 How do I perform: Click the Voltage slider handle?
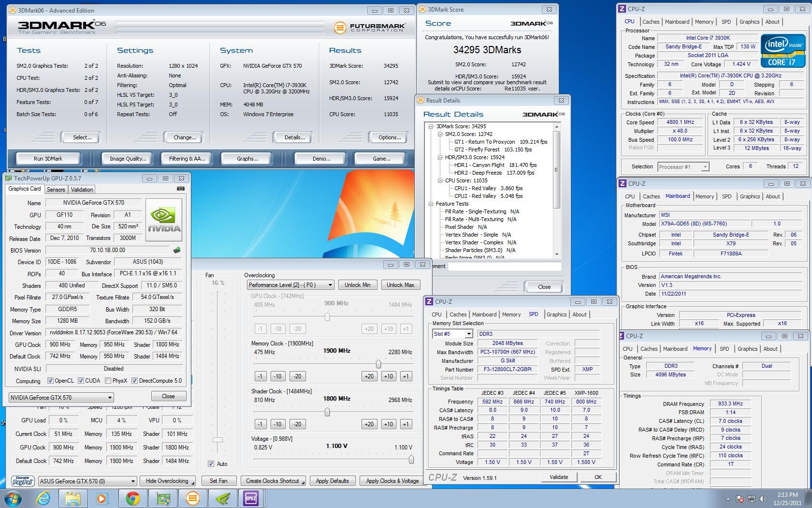click(x=411, y=460)
